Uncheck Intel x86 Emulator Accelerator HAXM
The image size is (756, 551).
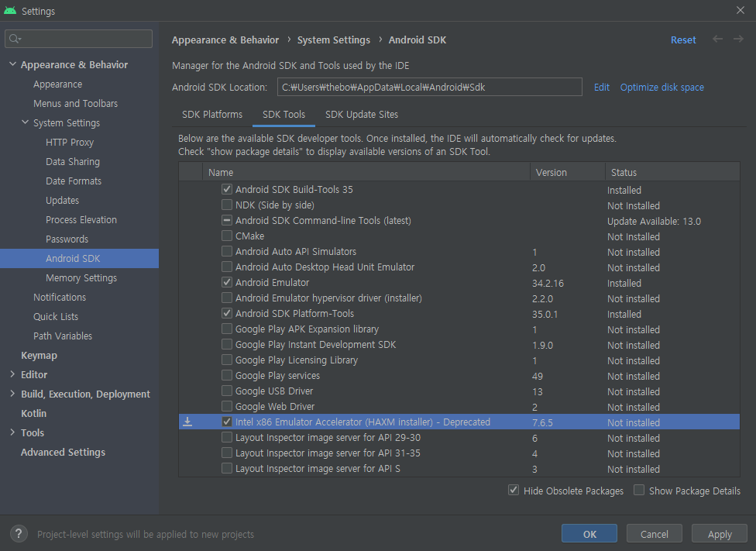tap(227, 422)
